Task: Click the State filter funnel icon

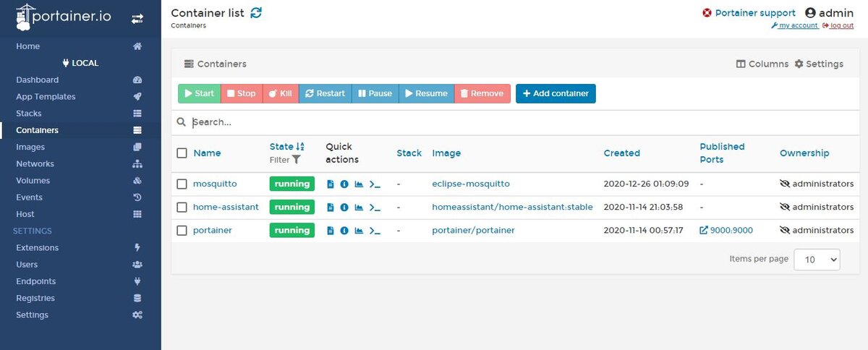Action: coord(296,160)
